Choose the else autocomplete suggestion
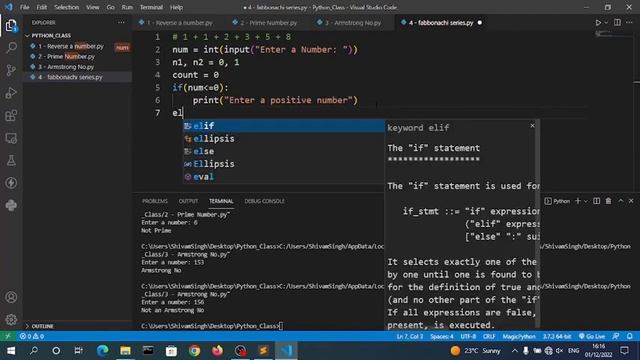 pos(283,151)
